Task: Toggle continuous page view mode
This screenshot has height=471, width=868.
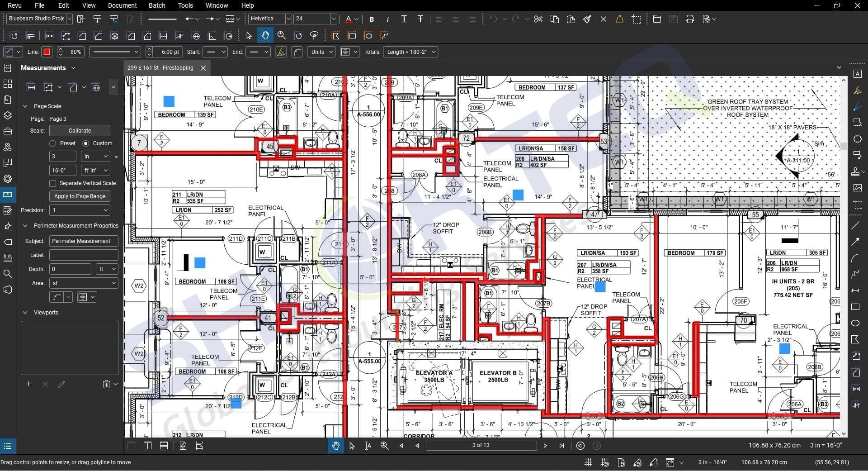Action: [164, 446]
